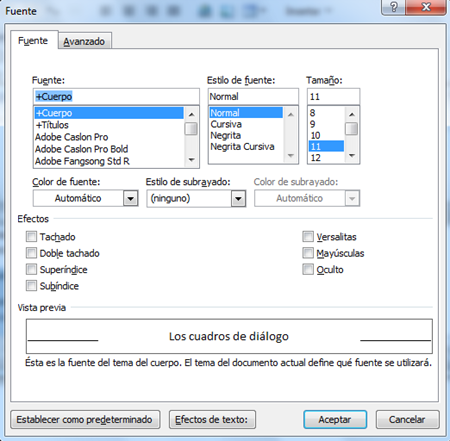Viewport: 450px width, 441px height.
Task: Select Negrita Cursiva font style
Action: click(246, 147)
